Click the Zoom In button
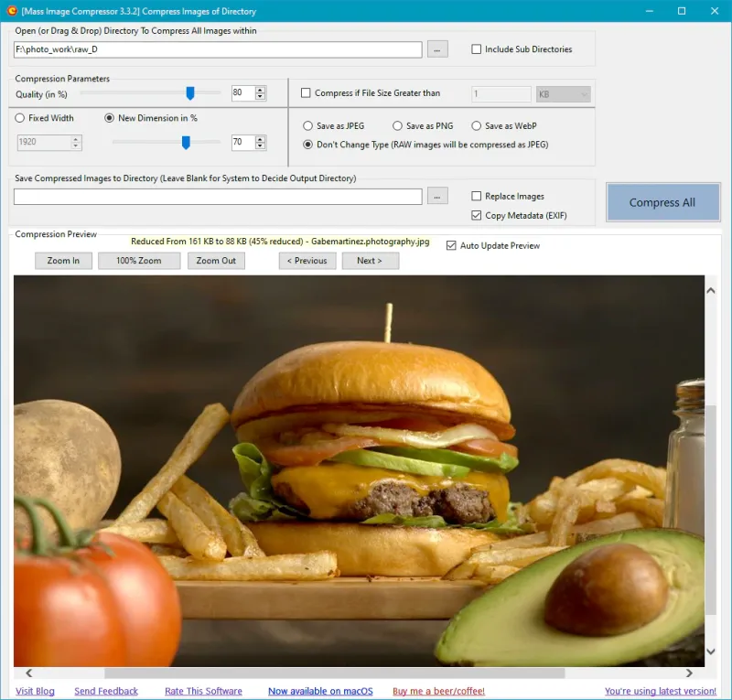 coord(63,261)
